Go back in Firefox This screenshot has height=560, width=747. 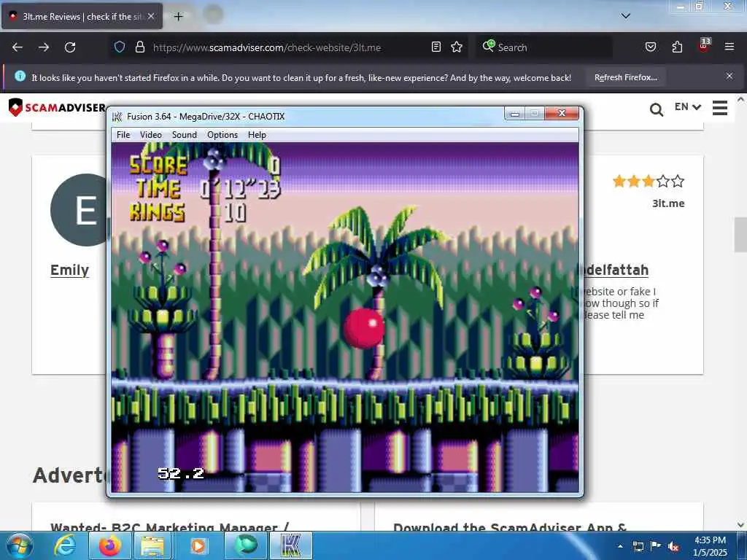18,47
